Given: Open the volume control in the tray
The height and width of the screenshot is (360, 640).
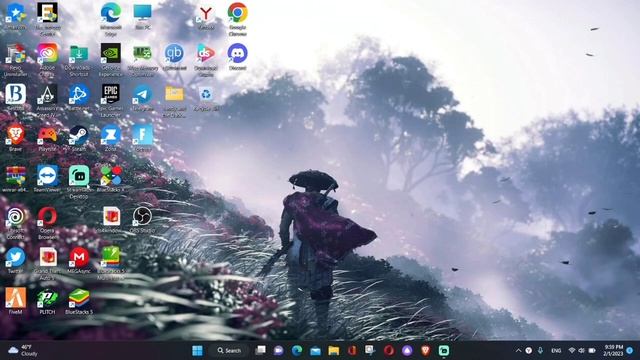Looking at the screenshot, I should tap(582, 351).
